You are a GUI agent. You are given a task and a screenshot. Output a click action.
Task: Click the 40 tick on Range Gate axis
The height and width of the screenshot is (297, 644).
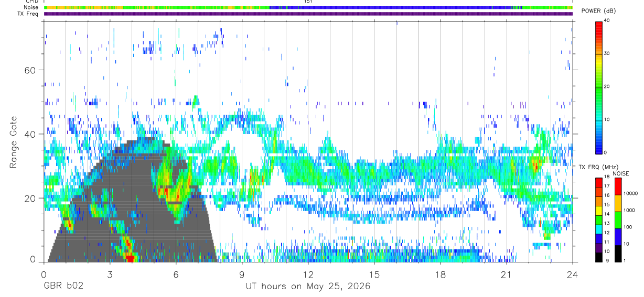pos(31,134)
